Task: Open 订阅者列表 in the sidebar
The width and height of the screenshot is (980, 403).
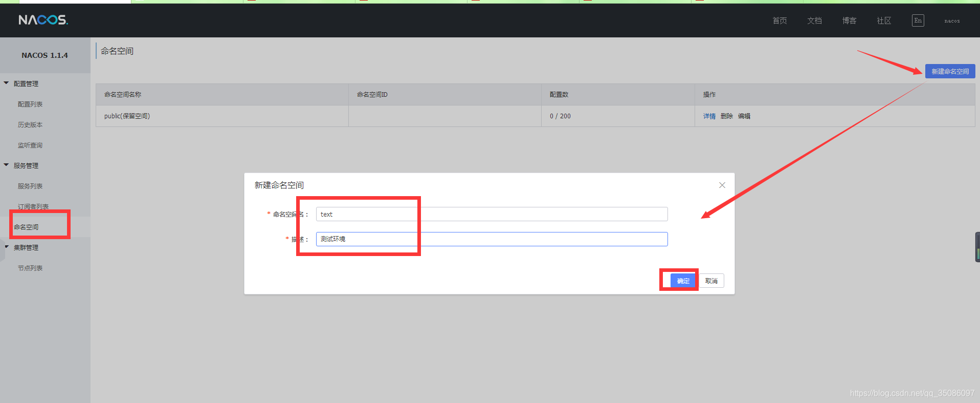Action: [x=33, y=206]
